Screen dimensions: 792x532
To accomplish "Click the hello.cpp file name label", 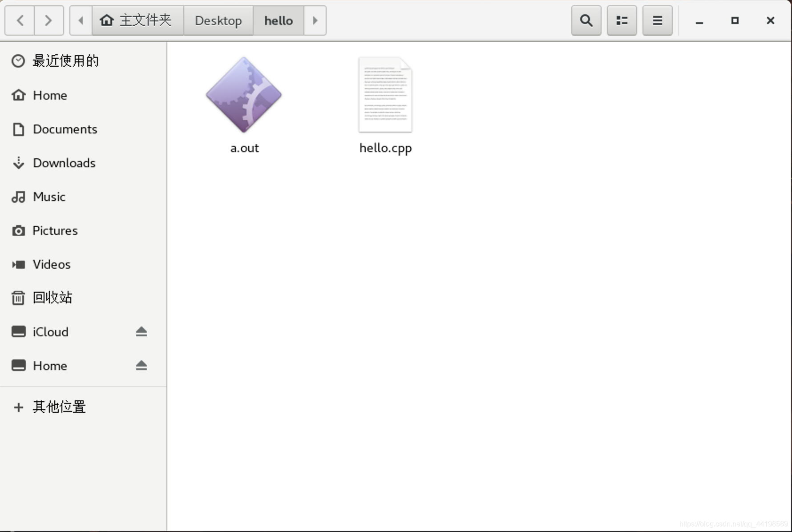I will 385,149.
